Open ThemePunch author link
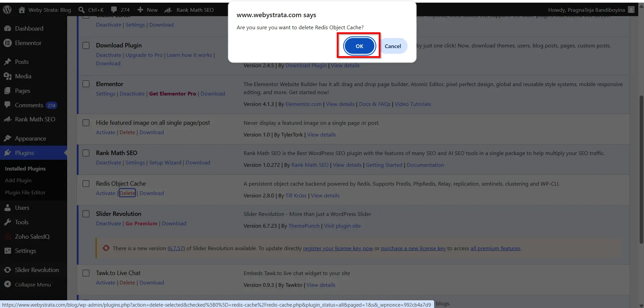The height and width of the screenshot is (308, 644). [x=304, y=226]
